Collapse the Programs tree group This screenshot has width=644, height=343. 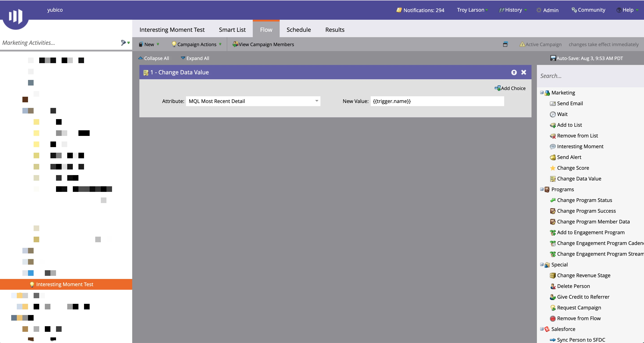pos(542,189)
